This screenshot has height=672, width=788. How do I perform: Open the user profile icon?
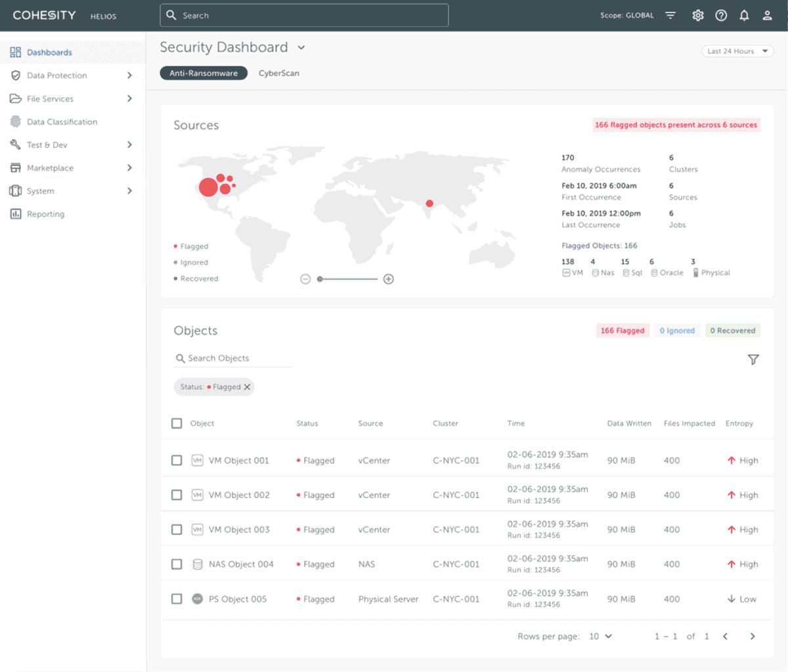coord(767,15)
